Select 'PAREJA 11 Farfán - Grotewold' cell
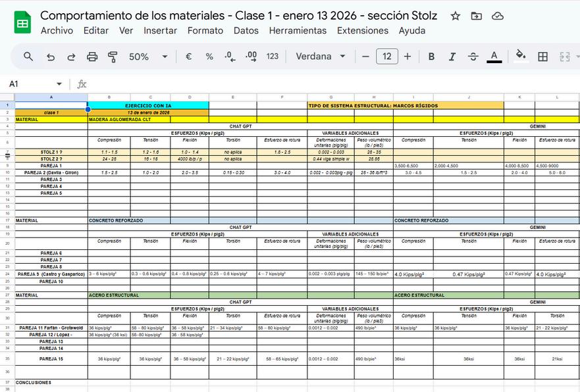The width and height of the screenshot is (580, 392). [x=51, y=328]
